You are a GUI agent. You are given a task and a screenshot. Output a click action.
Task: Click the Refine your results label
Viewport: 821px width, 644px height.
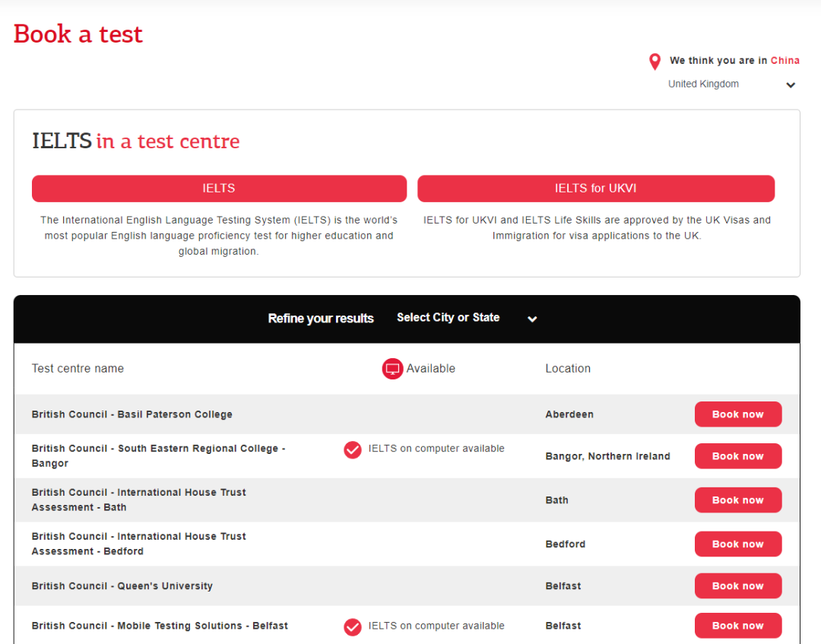point(321,319)
